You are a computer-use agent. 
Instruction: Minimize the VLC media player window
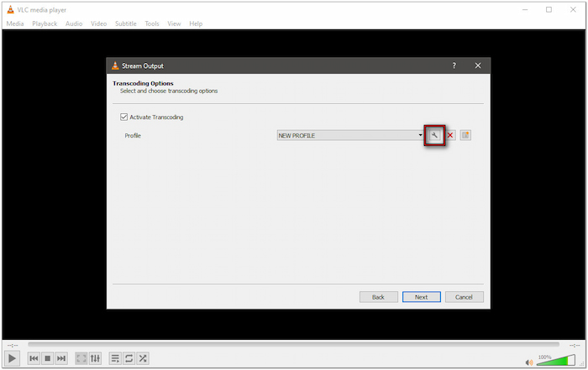pyautogui.click(x=525, y=10)
